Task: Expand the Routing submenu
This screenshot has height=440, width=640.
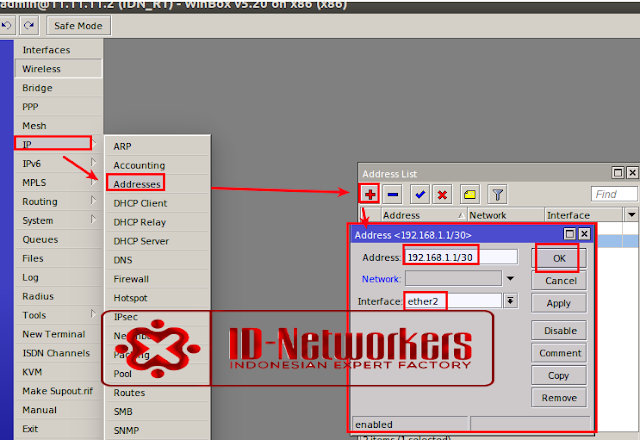Action: pos(58,201)
